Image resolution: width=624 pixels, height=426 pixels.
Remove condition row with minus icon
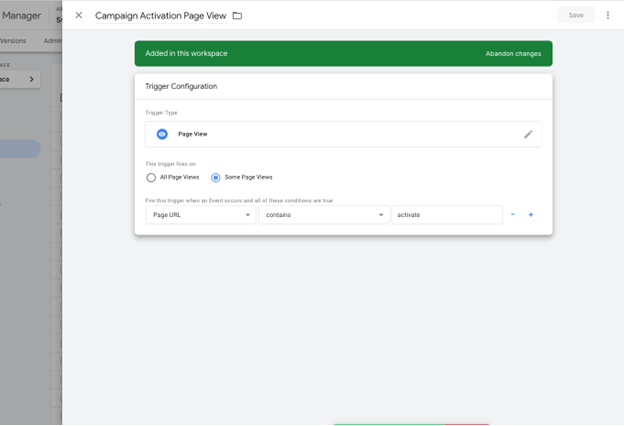(x=513, y=215)
